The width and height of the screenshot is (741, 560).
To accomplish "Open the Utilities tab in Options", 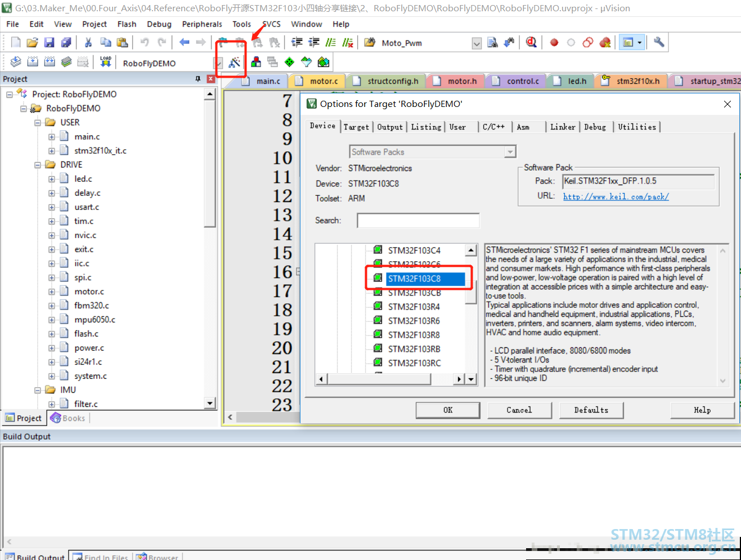I will click(x=637, y=127).
